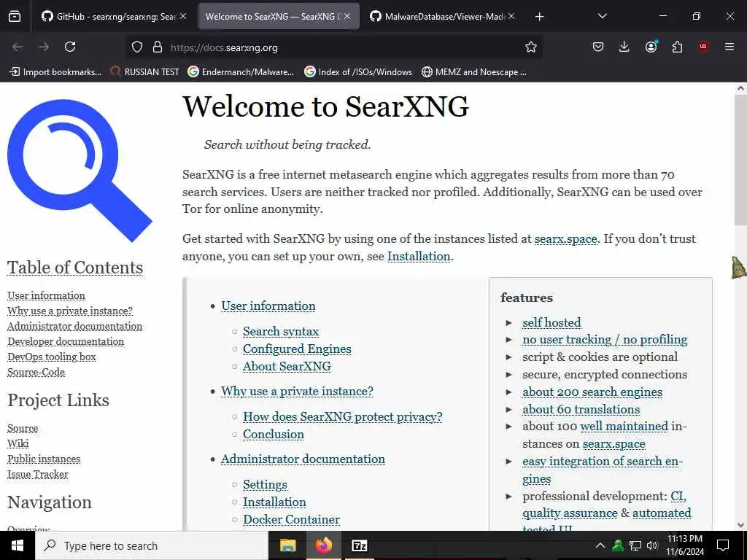Viewport: 747px width, 560px height.
Task: Open Docker Container link
Action: pos(292,519)
